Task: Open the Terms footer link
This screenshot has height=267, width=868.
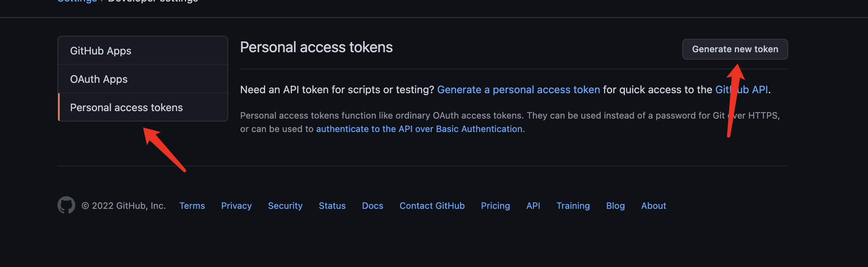Action: pos(192,206)
